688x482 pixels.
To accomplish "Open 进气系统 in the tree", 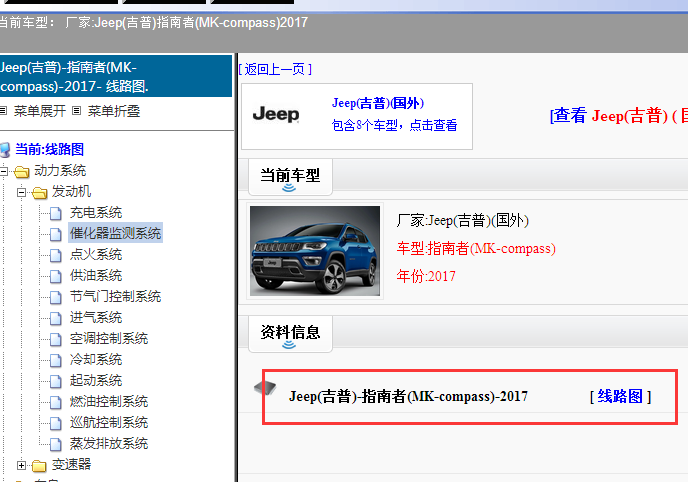I will [x=96, y=318].
